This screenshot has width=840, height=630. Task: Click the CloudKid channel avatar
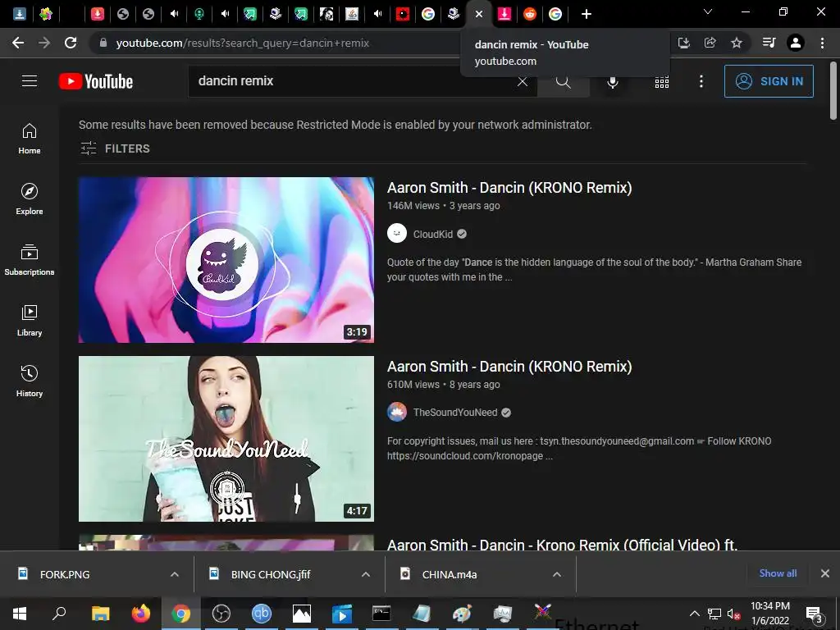pos(397,234)
